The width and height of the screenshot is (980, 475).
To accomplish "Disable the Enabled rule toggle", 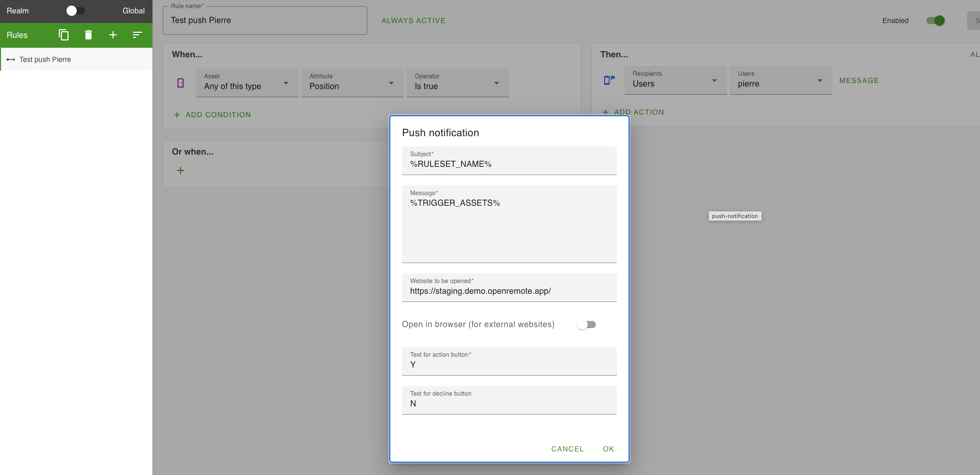I will click(x=936, y=20).
